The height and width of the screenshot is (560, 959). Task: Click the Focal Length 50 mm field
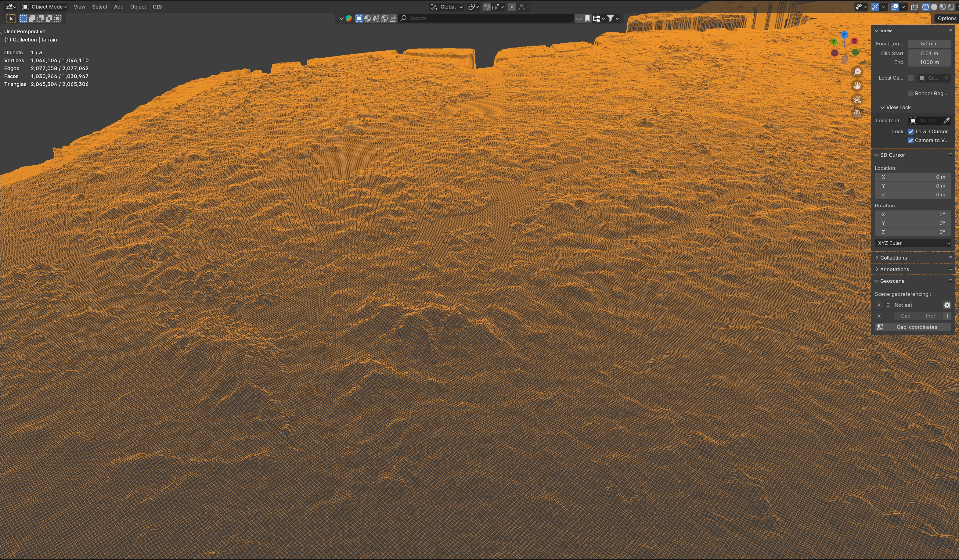pyautogui.click(x=929, y=44)
